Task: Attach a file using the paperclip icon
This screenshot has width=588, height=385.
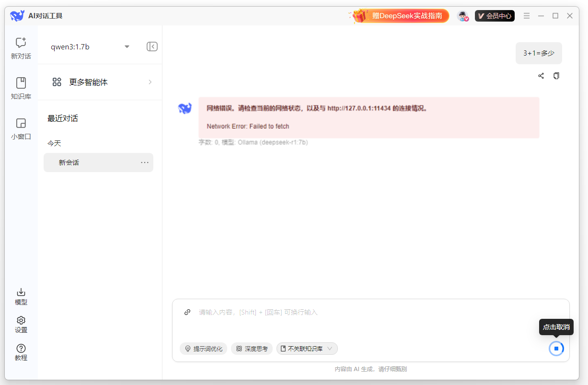Action: point(187,312)
